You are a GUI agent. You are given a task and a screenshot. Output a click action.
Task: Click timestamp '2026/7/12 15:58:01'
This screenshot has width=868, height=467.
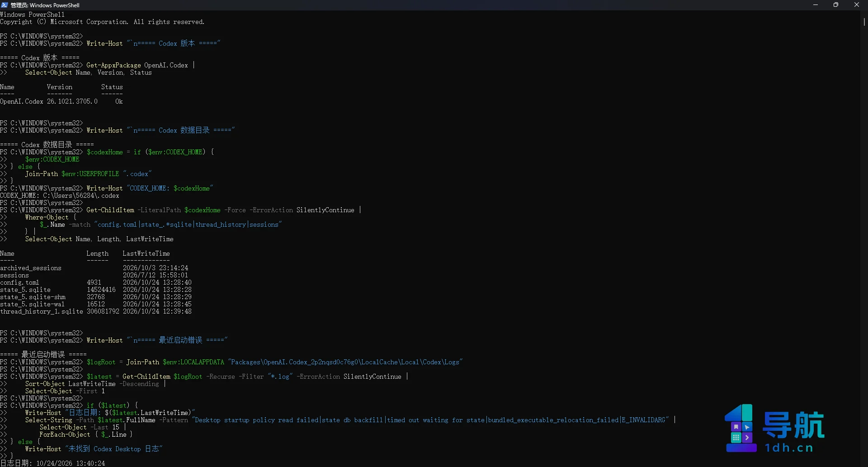(x=156, y=275)
